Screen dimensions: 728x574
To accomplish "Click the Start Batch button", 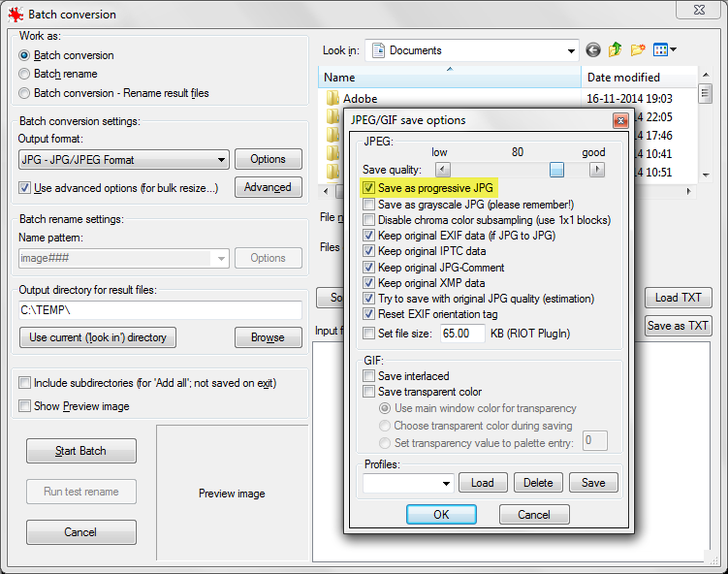I will 80,451.
